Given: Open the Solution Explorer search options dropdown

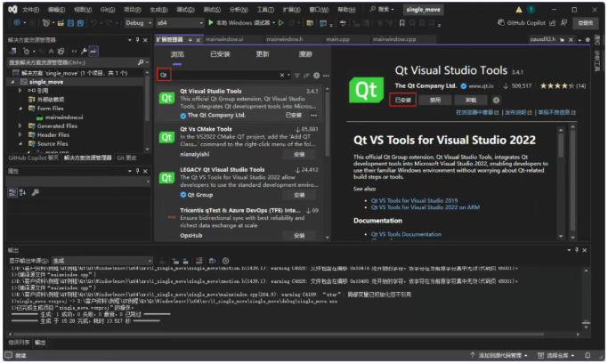Looking at the screenshot, I should pyautogui.click(x=148, y=62).
